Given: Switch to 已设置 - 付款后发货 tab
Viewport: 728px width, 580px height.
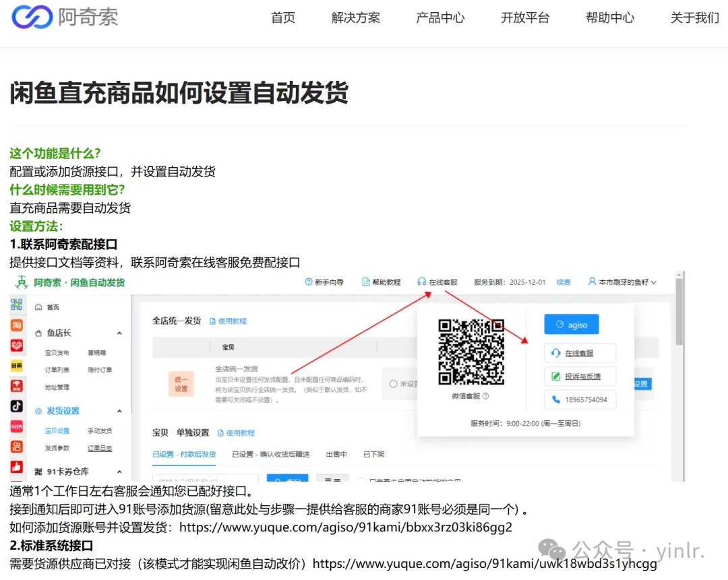Looking at the screenshot, I should [x=184, y=454].
